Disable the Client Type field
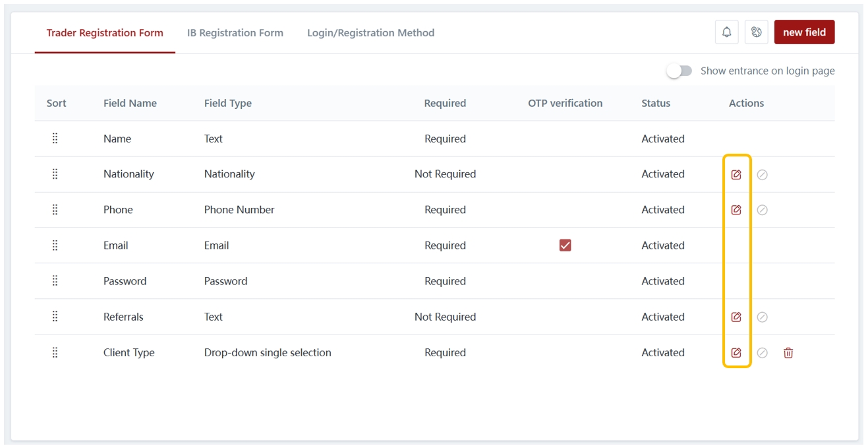 [x=763, y=353]
